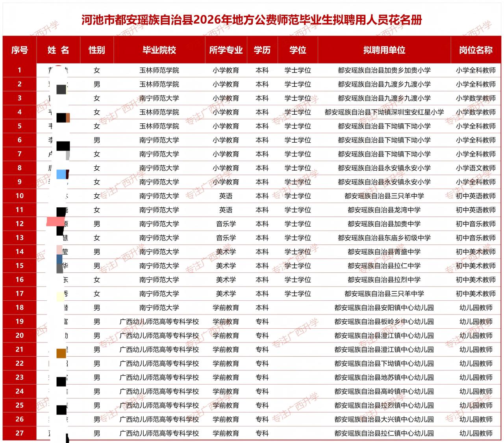This screenshot has height=443, width=504.
Task: Select 小学全科教师 position in row 7
Action: pos(476,154)
